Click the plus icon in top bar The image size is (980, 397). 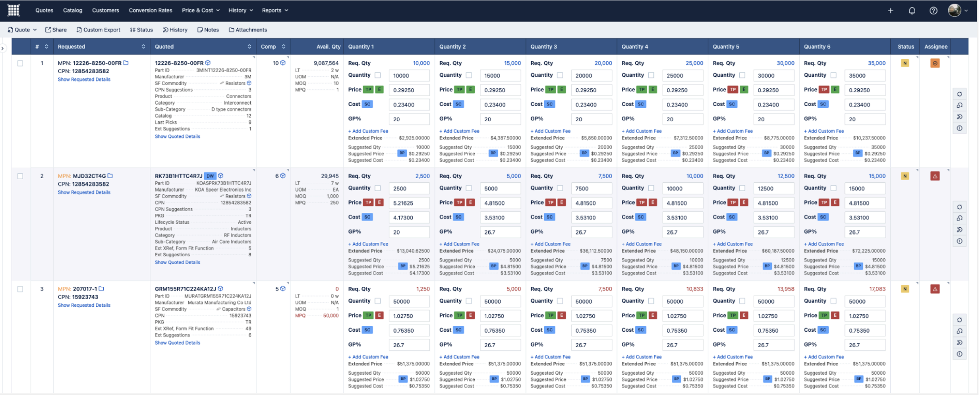pos(890,11)
